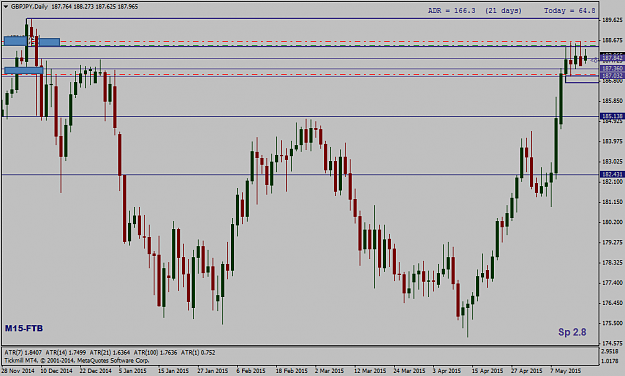Click the 178.325 price scale label
625x376 pixels.
pyautogui.click(x=613, y=263)
